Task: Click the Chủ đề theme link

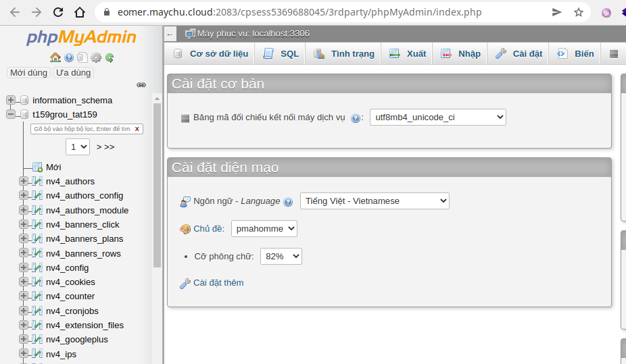Action: pyautogui.click(x=209, y=229)
